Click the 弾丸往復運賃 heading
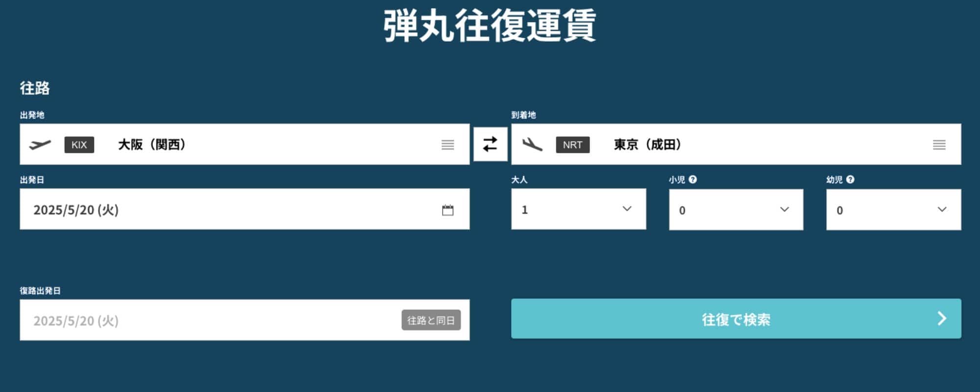 point(490,25)
